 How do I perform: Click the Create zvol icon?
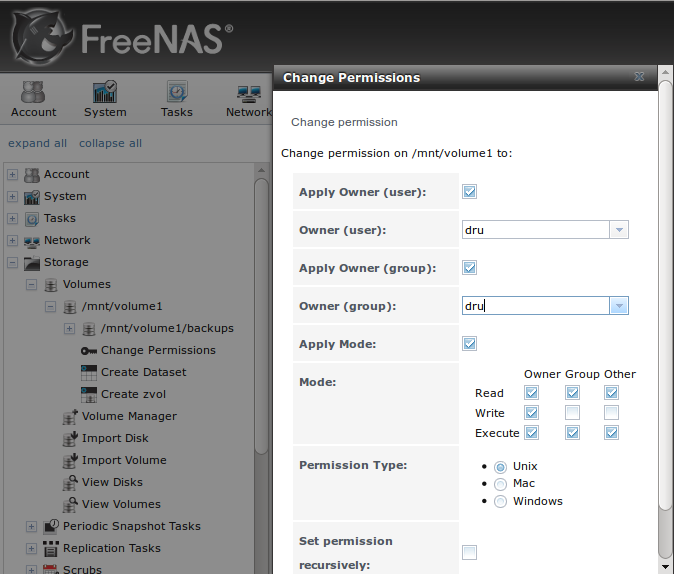pos(89,395)
